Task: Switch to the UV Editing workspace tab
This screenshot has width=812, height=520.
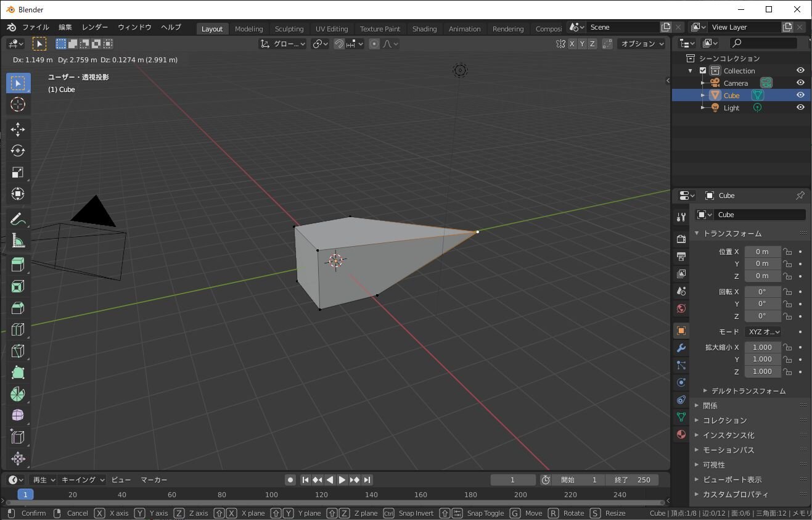Action: point(332,29)
